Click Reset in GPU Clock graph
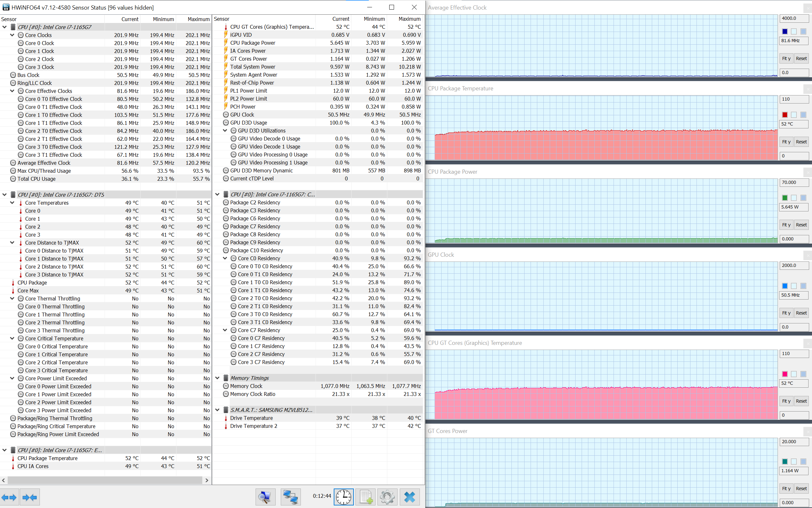This screenshot has width=812, height=508. 801,313
